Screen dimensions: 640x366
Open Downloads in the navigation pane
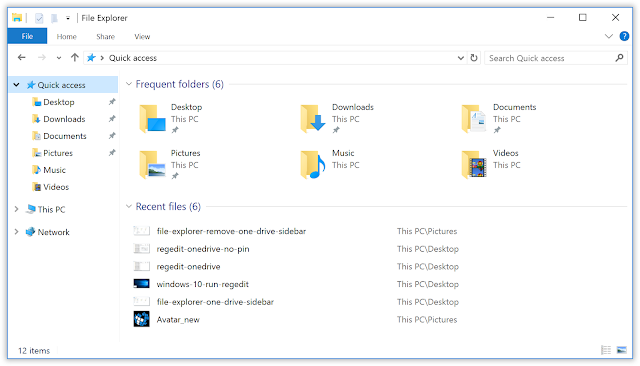pyautogui.click(x=64, y=119)
